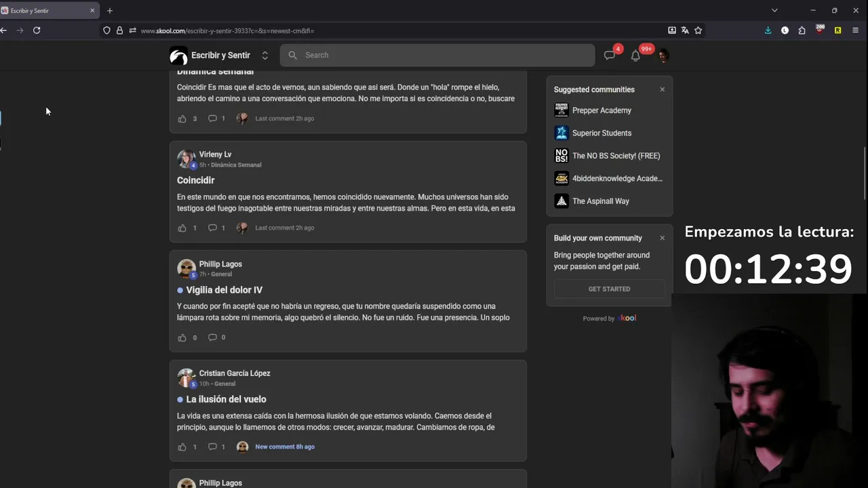Open Cristian García López avatar

186,378
